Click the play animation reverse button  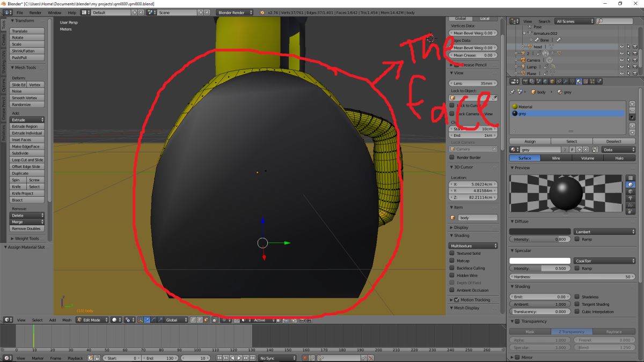point(232,358)
